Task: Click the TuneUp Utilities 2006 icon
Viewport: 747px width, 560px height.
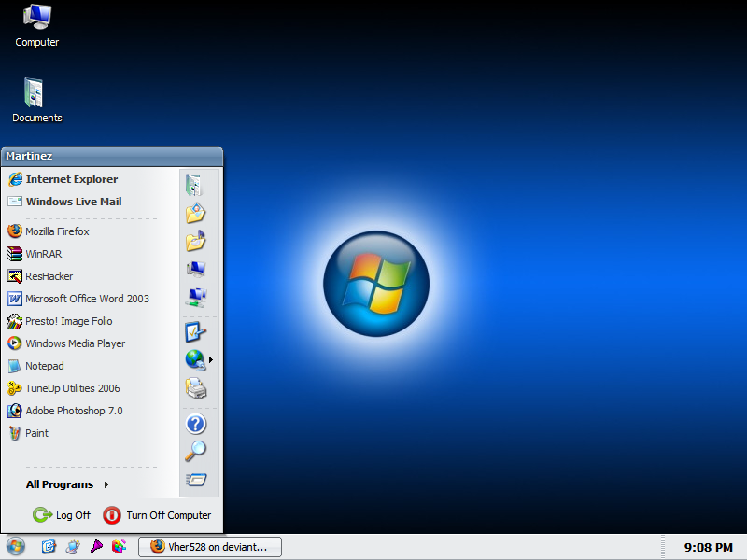Action: pos(15,388)
